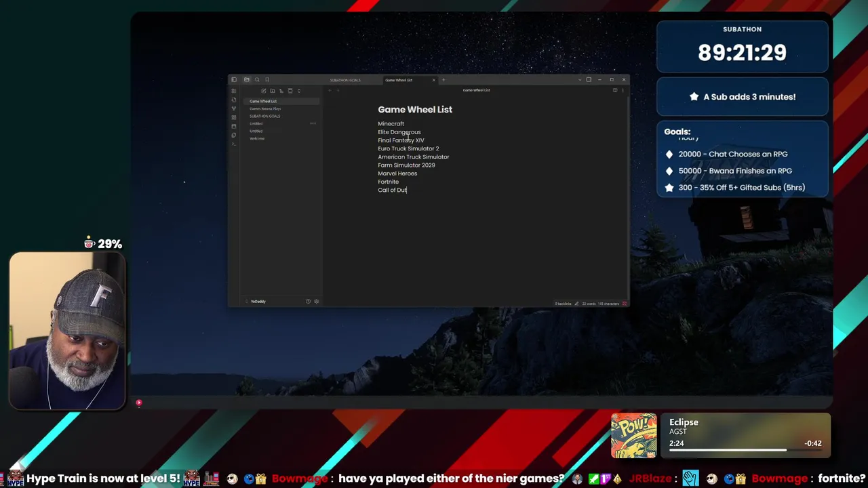Open the first Untitled file in sidebar
The image size is (868, 488).
tap(281, 123)
